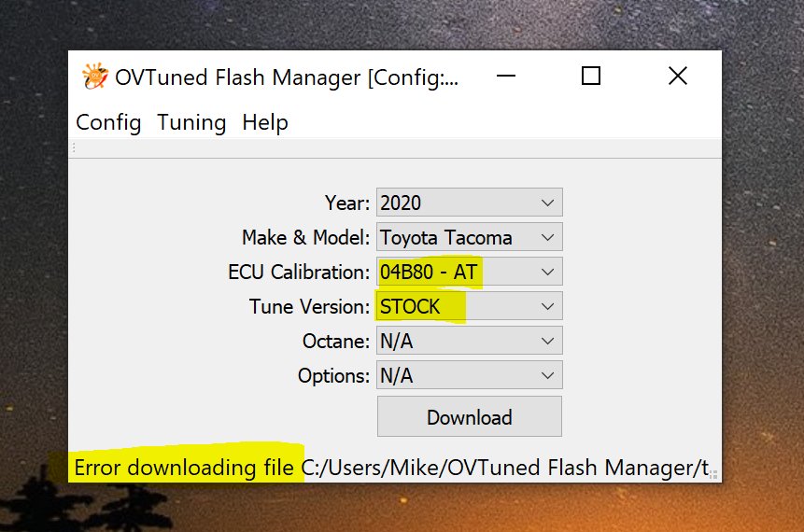
Task: Open the Tuning menu
Action: pyautogui.click(x=191, y=122)
